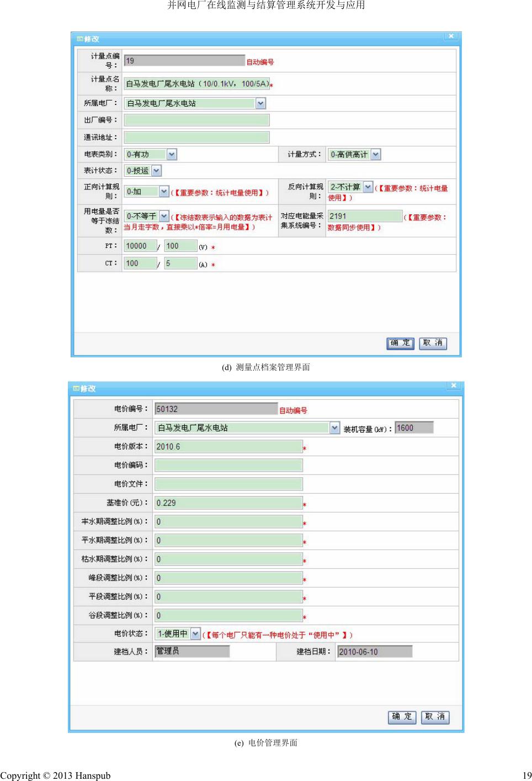Viewport: 532px width, 781px height.
Task: Expand the 电表类别 dropdown showing 0-有功
Action: (172, 155)
